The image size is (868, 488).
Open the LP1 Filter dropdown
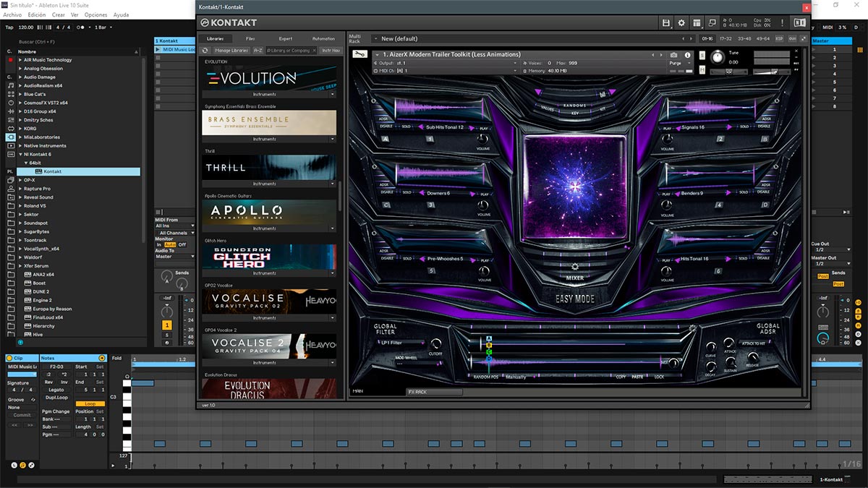click(x=401, y=343)
